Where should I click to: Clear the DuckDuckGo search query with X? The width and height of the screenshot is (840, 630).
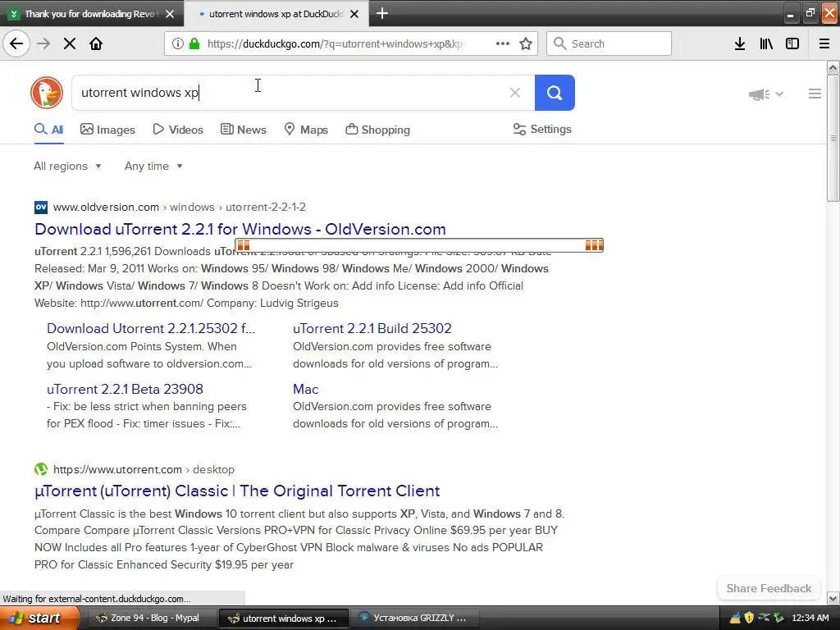(515, 93)
